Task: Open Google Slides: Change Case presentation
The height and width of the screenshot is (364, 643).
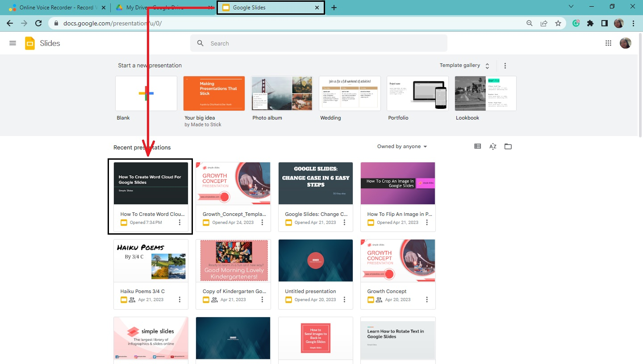Action: point(316,183)
